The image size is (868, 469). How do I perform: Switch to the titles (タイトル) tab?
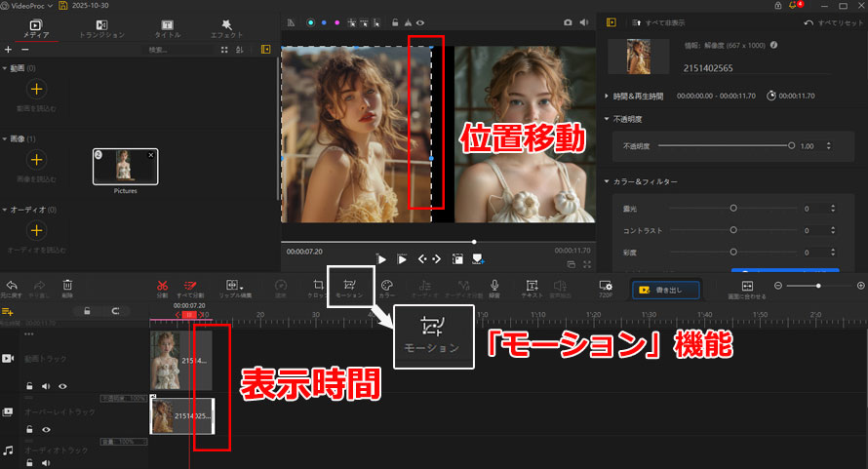pos(167,29)
